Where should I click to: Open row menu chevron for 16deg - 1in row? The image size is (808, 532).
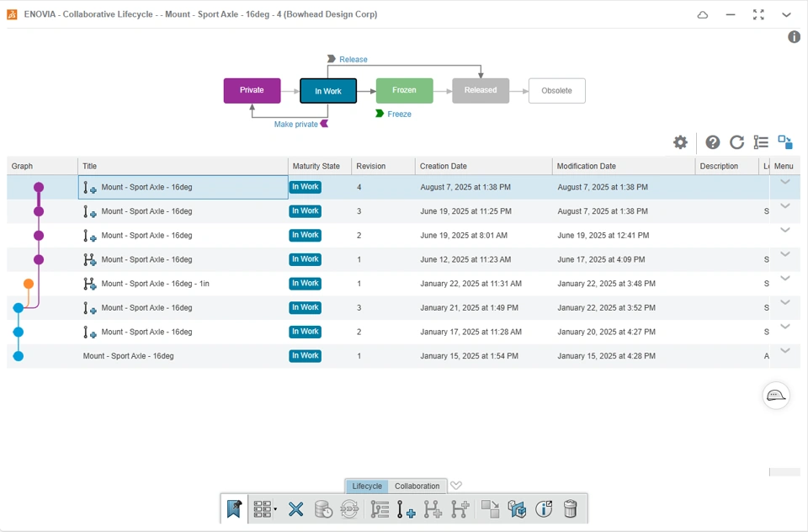[784, 279]
